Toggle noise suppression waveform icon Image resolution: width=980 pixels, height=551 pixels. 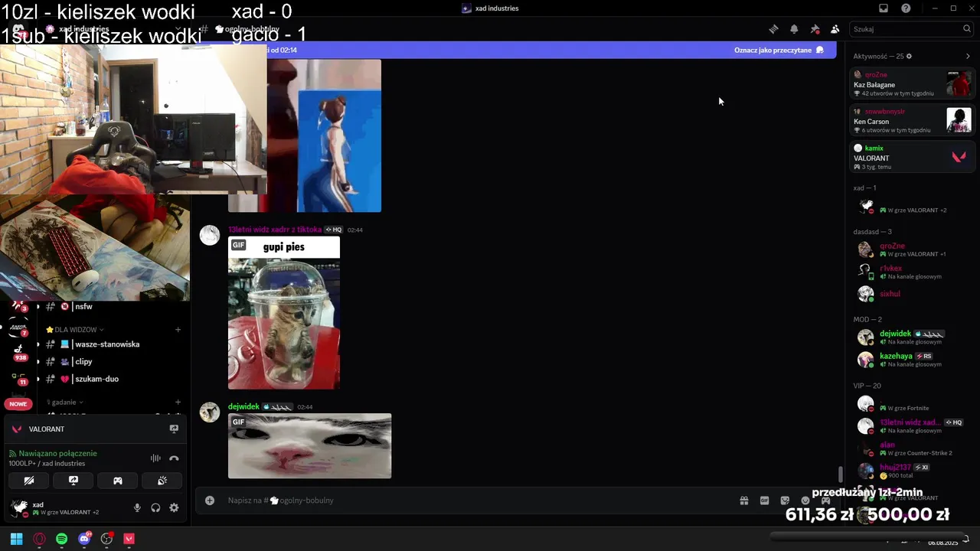click(x=155, y=458)
